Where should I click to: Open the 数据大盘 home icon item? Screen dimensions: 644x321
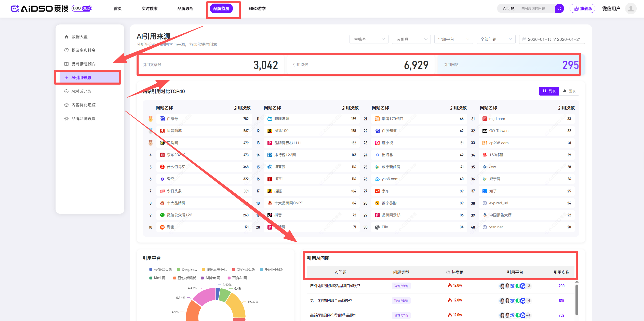tap(66, 37)
